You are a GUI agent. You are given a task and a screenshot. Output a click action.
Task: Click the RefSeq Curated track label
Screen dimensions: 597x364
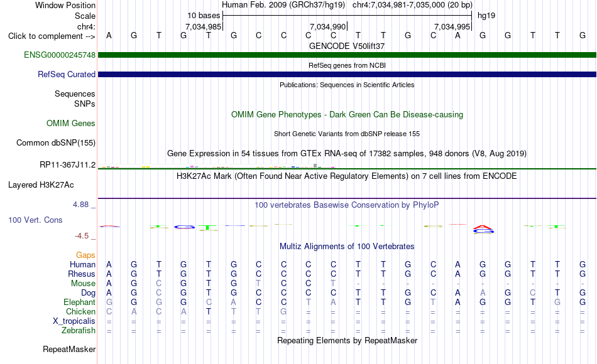coord(67,74)
